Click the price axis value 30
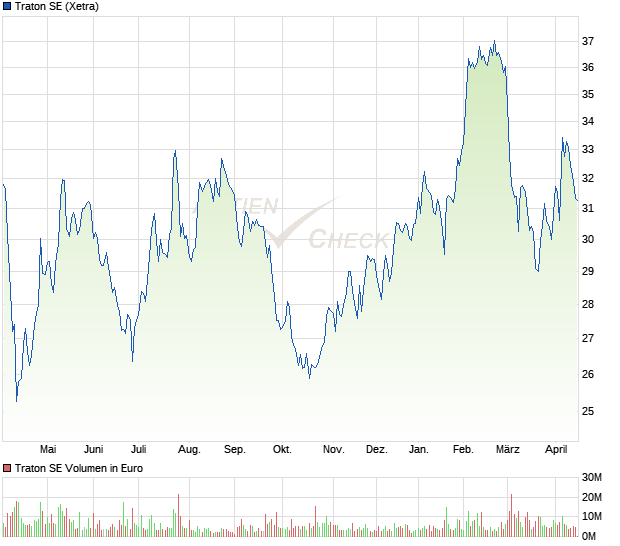 [588, 239]
